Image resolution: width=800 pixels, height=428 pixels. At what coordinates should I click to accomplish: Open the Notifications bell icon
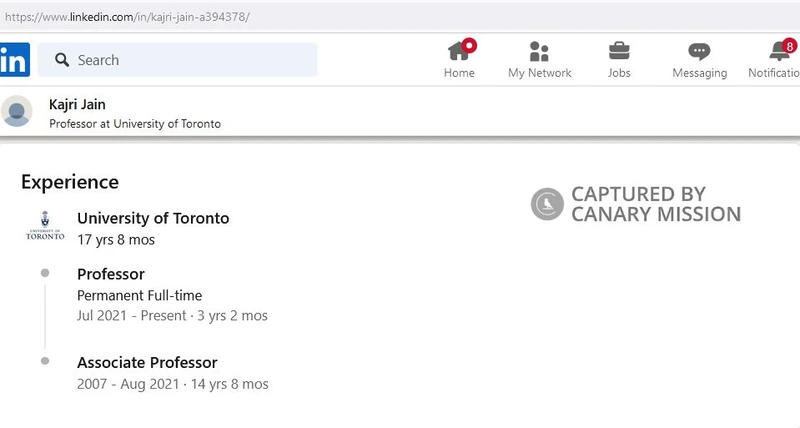[x=780, y=51]
